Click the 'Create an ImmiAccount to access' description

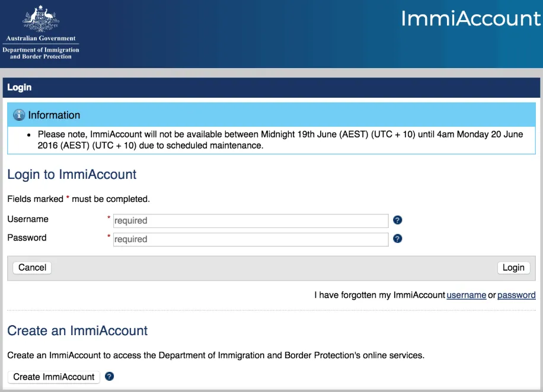point(216,355)
